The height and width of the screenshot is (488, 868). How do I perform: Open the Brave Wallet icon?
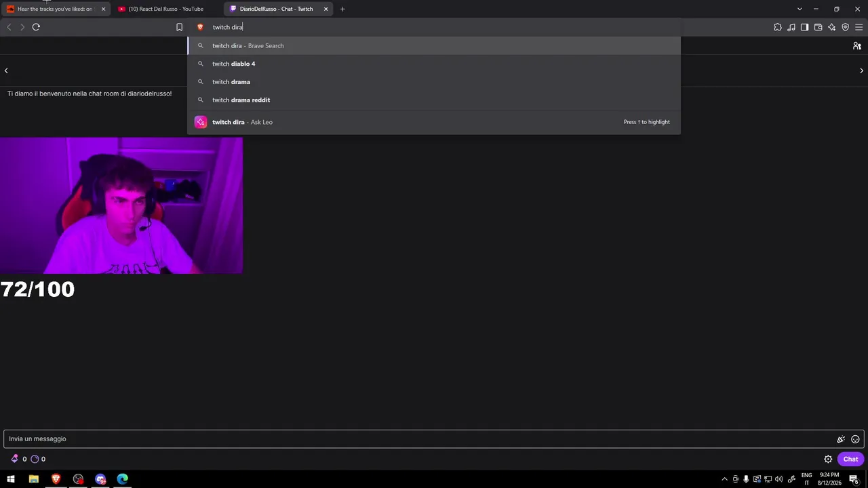coord(818,27)
